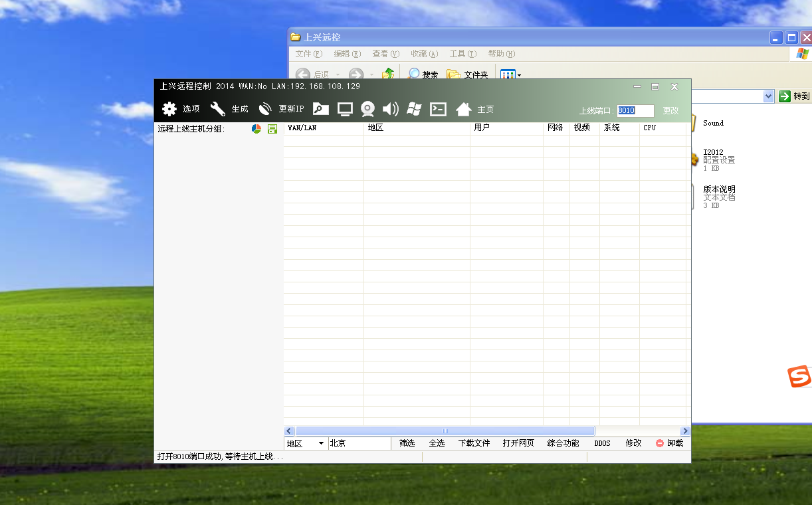Open the webcam video icon
Viewport: 812px width, 505px height.
click(x=367, y=109)
